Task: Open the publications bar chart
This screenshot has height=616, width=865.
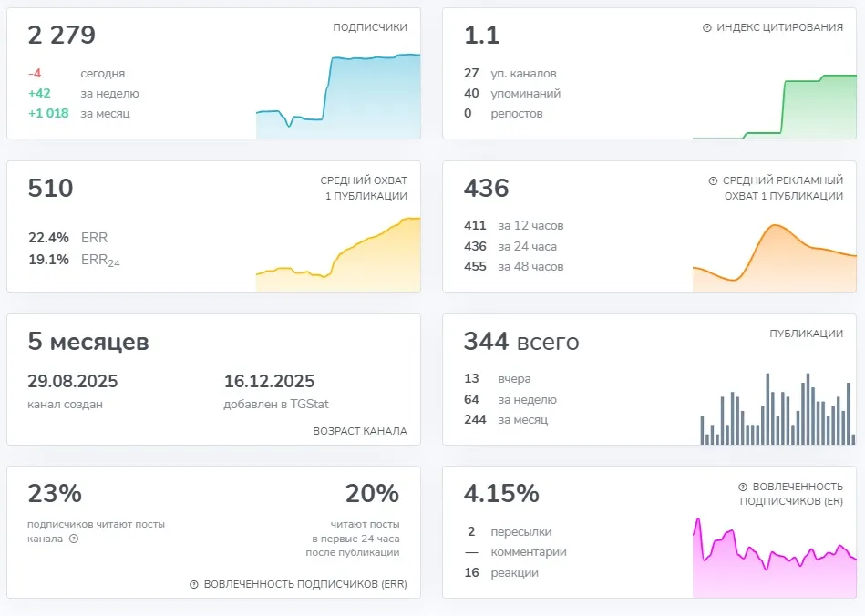Action: coord(777,408)
